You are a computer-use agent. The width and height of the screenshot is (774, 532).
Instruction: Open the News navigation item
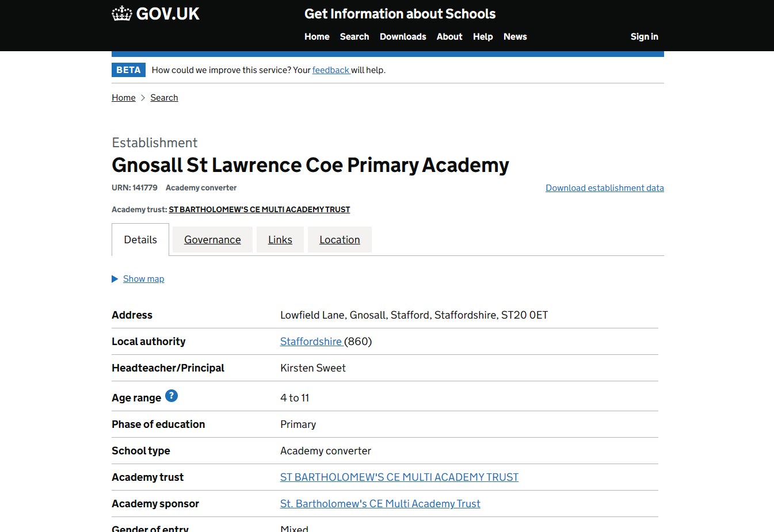pos(515,36)
